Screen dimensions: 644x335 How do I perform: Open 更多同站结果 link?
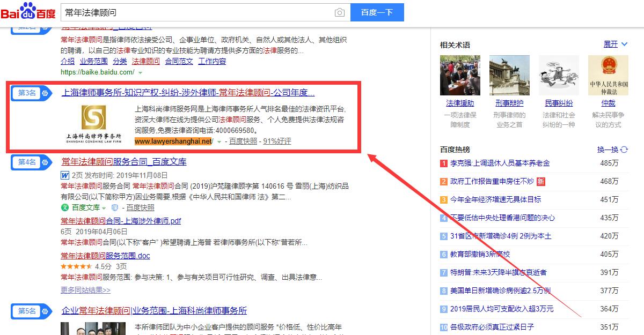[85, 290]
